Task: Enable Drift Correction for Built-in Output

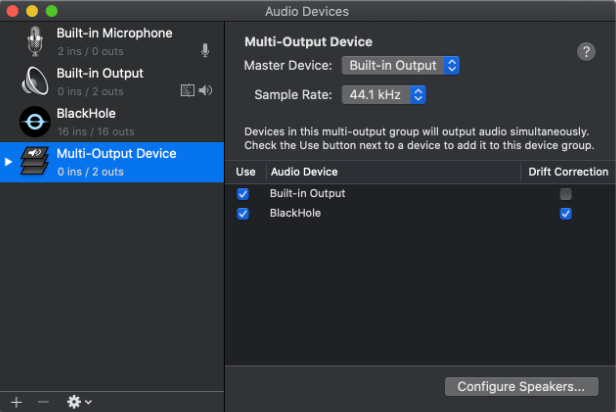Action: (x=566, y=193)
